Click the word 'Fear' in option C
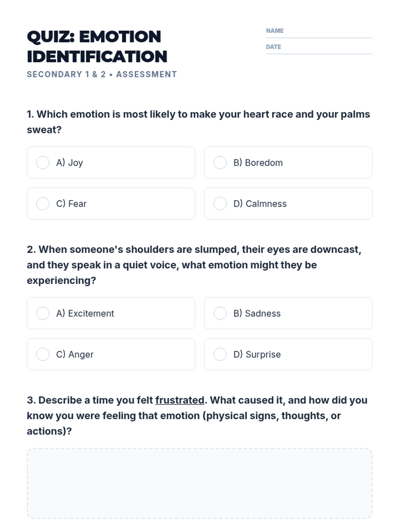The width and height of the screenshot is (399, 532). pyautogui.click(x=77, y=203)
